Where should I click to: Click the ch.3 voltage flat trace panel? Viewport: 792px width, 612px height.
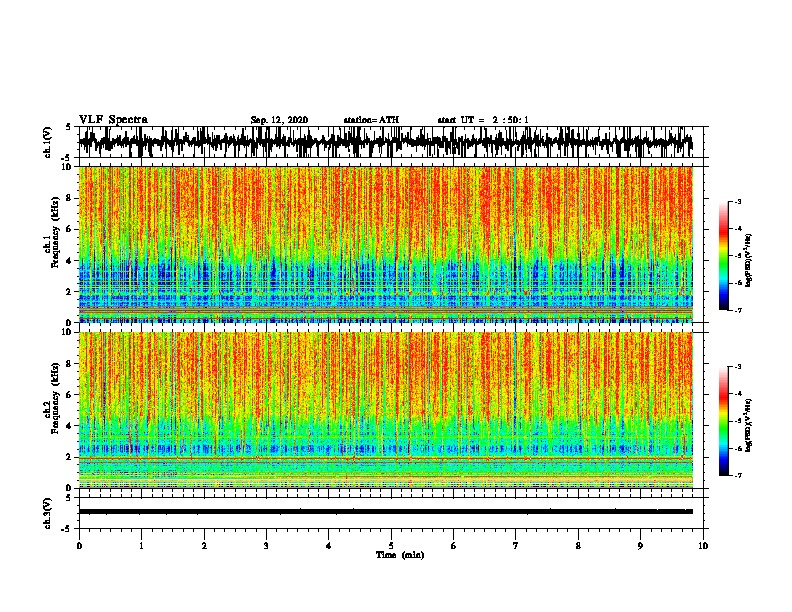pyautogui.click(x=391, y=513)
